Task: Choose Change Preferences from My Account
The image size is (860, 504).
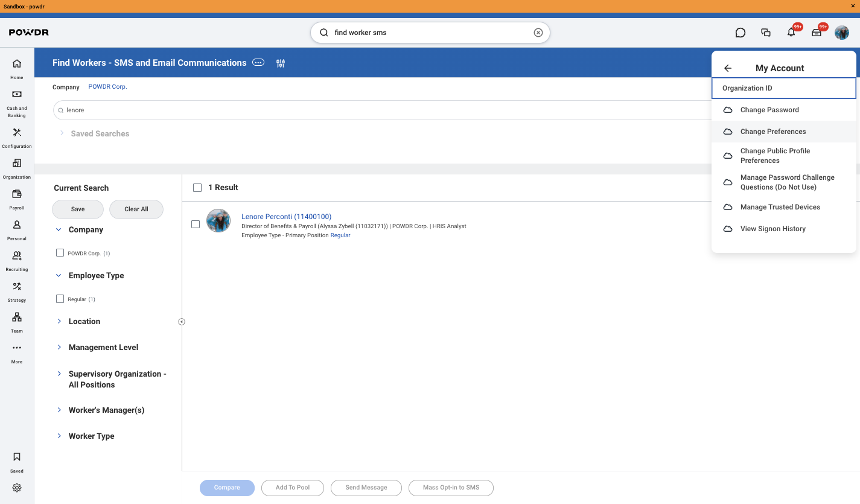Action: tap(784, 132)
